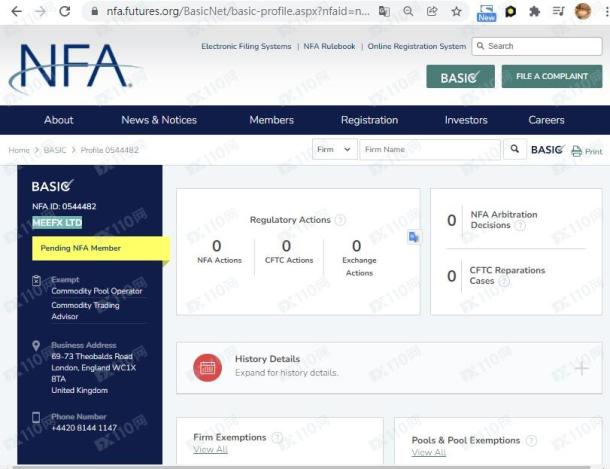Go back with the browser back arrow
Viewport: 610px width, 469px height.
(16, 11)
